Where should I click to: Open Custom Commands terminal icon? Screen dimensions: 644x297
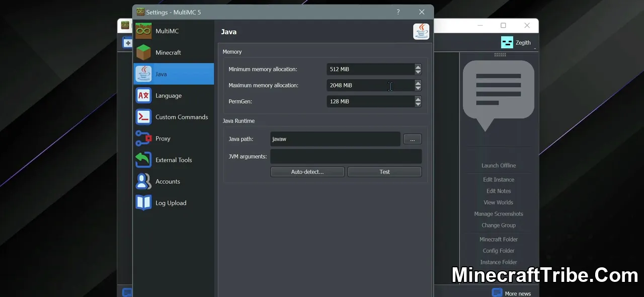[144, 117]
